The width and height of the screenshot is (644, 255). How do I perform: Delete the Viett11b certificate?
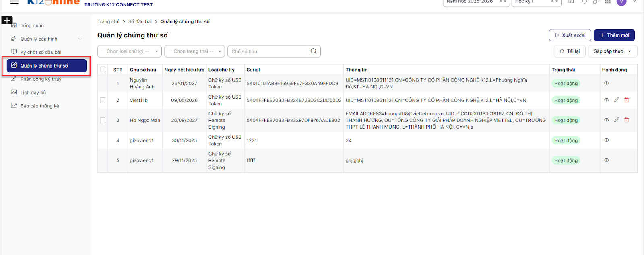pos(627,100)
